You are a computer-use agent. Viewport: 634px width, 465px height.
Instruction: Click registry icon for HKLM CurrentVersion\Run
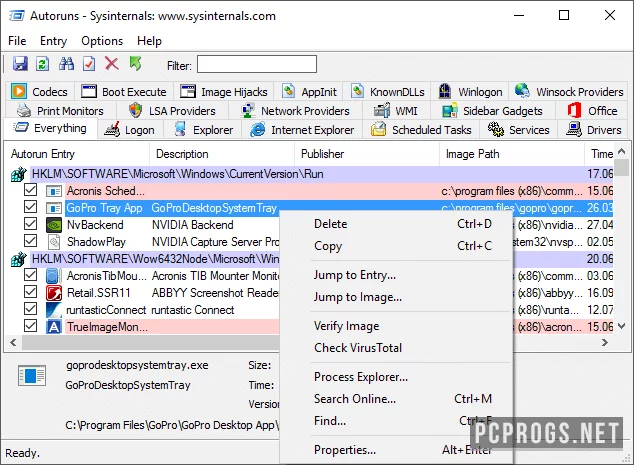(18, 174)
